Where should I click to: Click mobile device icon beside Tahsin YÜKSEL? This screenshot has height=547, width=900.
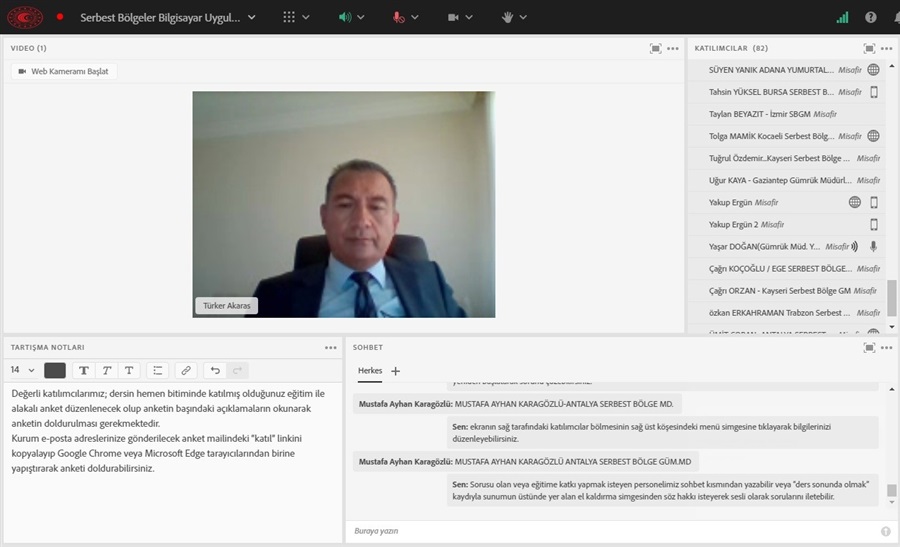coord(874,92)
